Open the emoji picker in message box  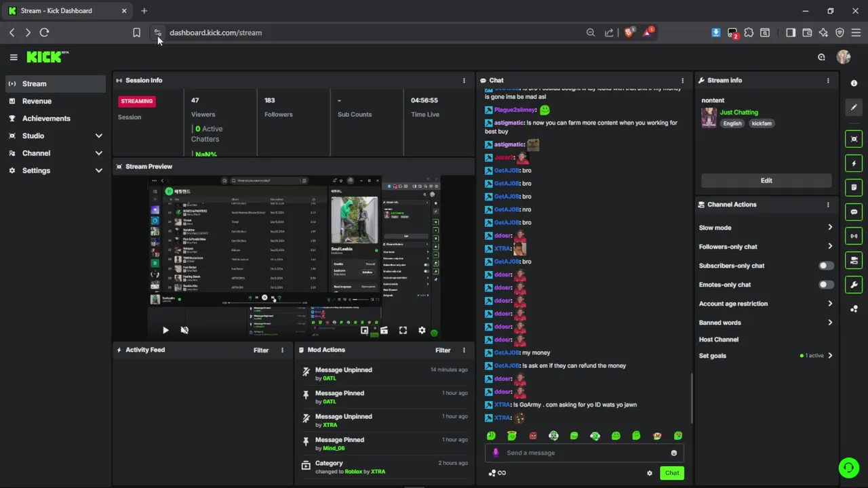click(673, 453)
